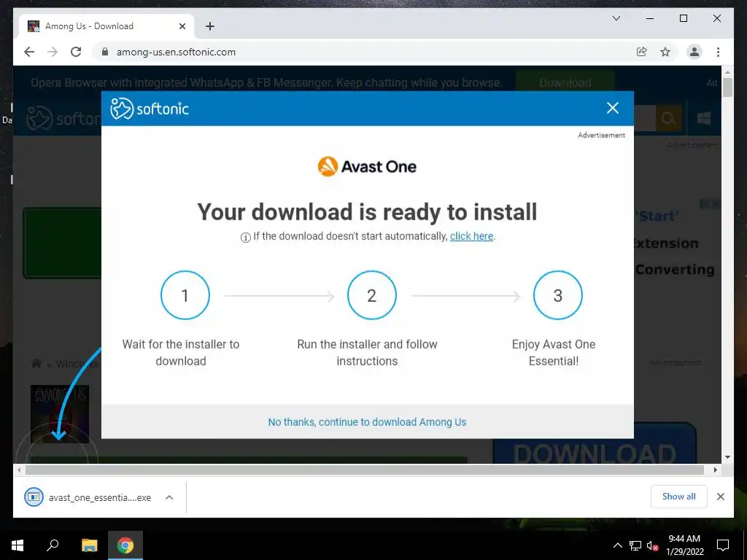Close the downloads bar
This screenshot has height=560, width=747.
tap(720, 497)
